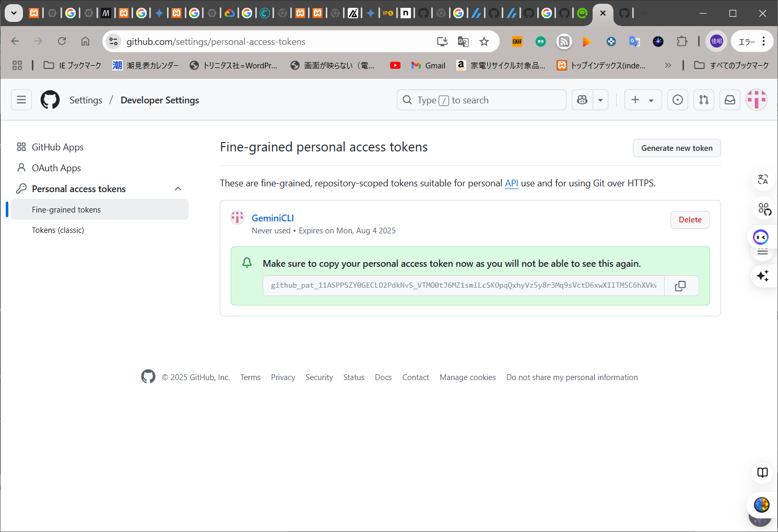Open the GitHub hamburger navigation menu
This screenshot has width=778, height=532.
coord(21,100)
